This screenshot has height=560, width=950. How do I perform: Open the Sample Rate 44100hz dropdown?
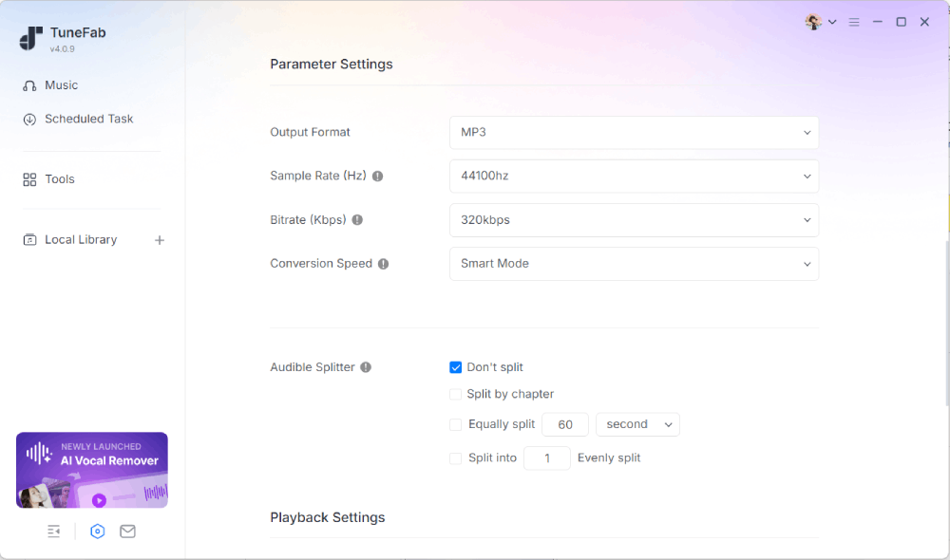click(x=634, y=177)
